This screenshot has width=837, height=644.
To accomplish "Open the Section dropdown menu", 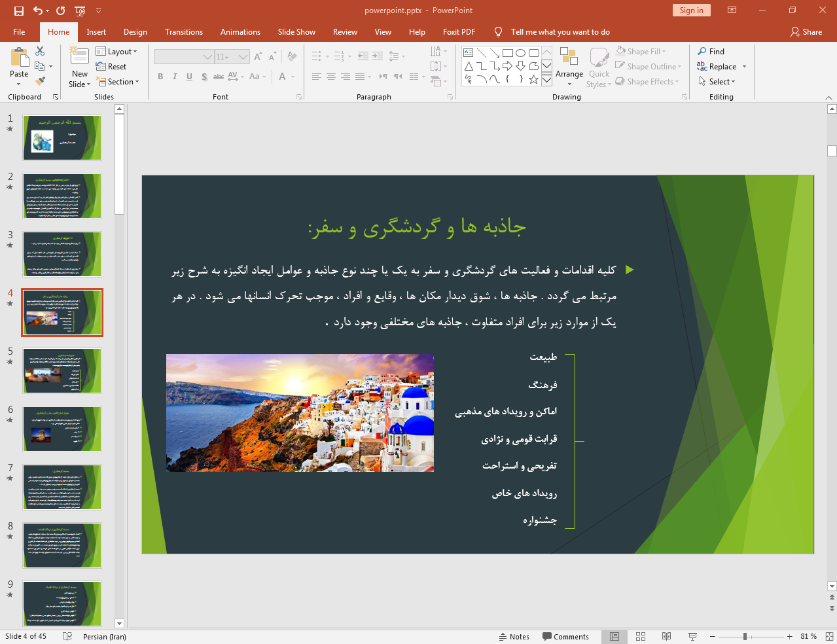I will point(118,82).
